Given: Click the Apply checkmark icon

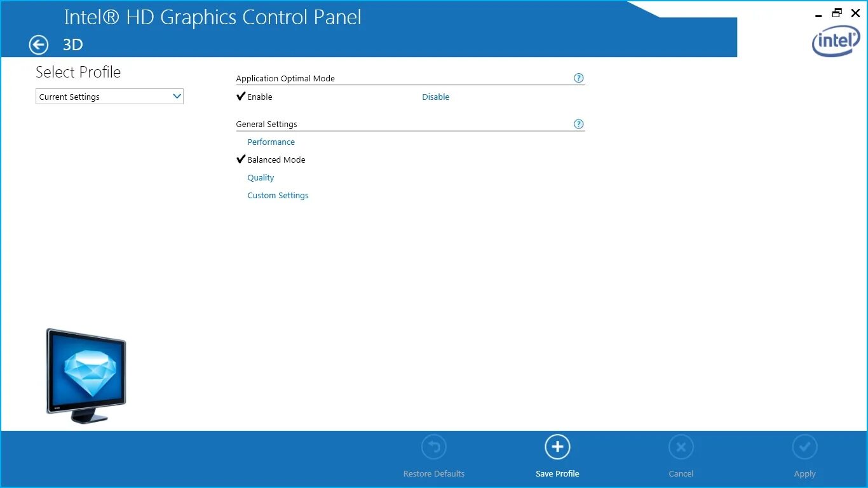Looking at the screenshot, I should coord(804,447).
